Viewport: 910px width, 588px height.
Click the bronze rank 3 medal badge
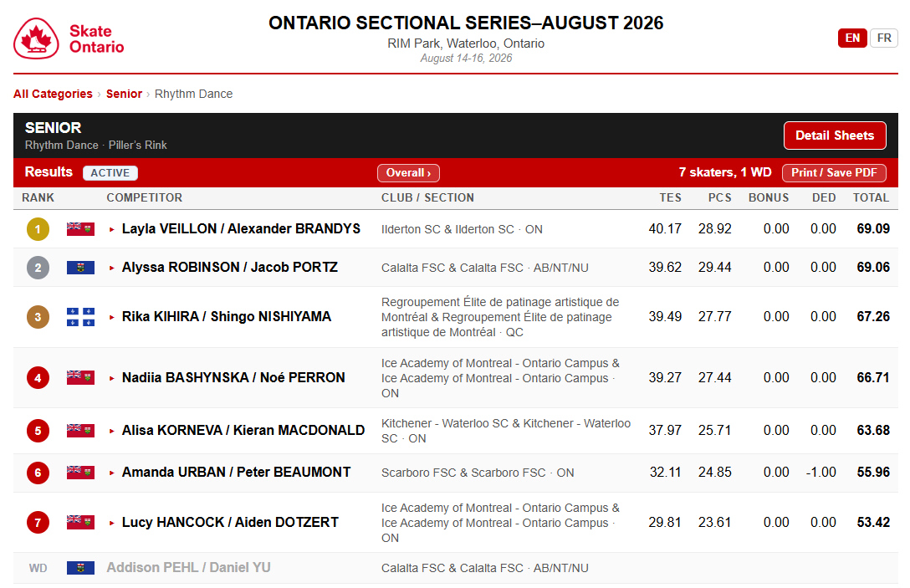(38, 317)
